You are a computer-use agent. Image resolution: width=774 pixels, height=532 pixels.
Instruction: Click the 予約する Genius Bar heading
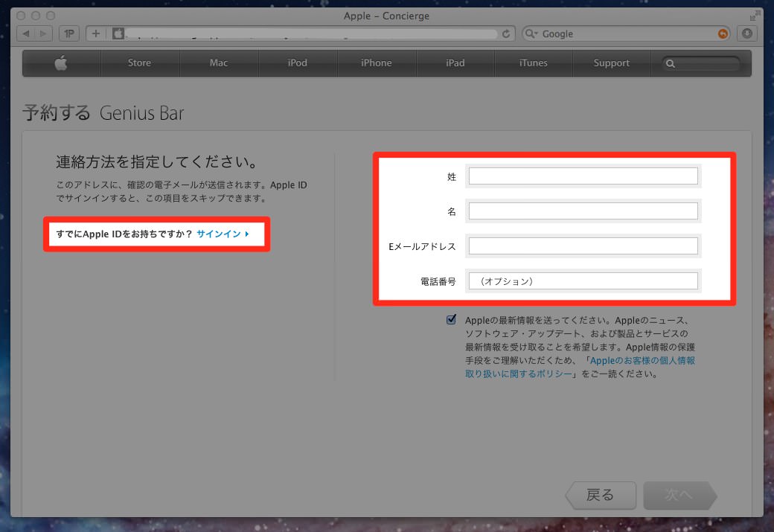point(103,113)
